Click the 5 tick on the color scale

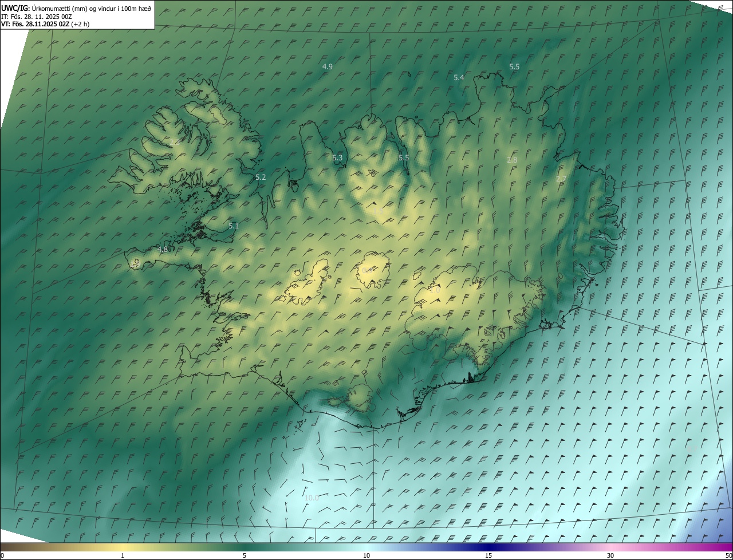245,555
